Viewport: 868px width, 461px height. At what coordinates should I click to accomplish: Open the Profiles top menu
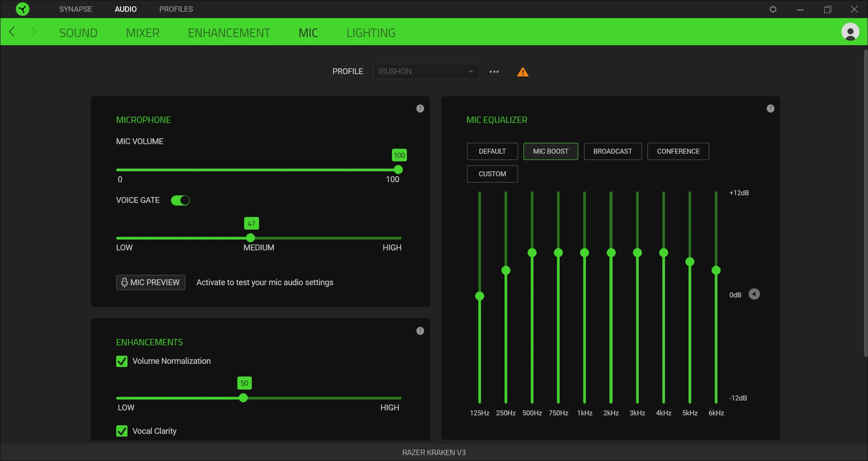point(176,9)
